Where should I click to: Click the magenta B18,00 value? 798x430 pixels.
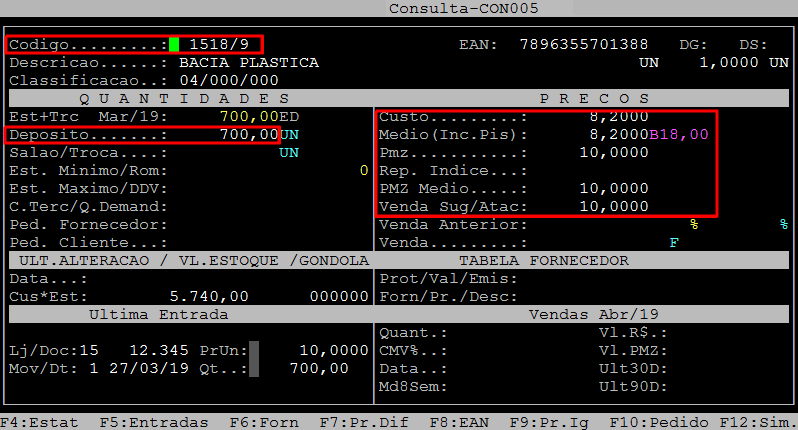[x=679, y=134]
